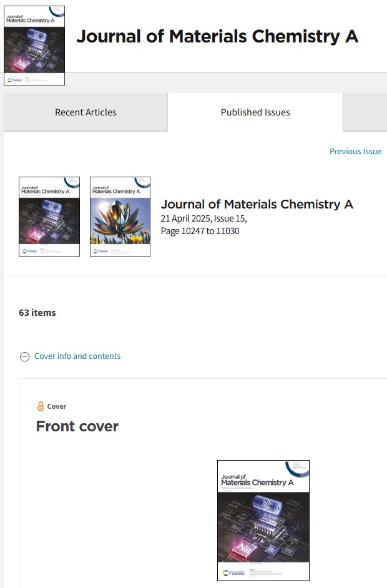View the large front cover image
Viewport: 387px width, 588px height.
tap(263, 521)
